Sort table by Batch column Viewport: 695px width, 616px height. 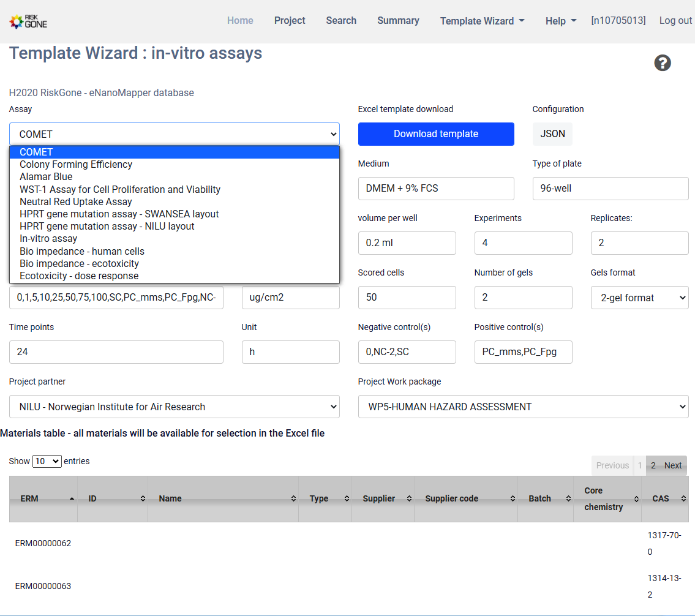(x=545, y=499)
